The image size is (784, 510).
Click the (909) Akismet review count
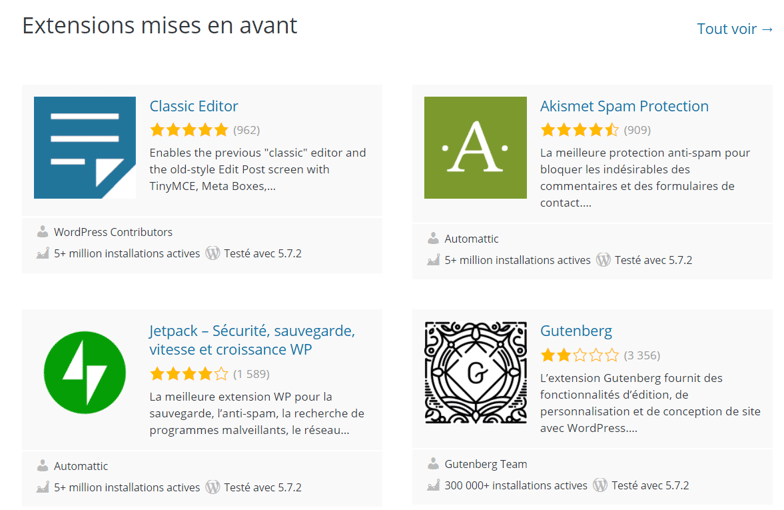(637, 130)
